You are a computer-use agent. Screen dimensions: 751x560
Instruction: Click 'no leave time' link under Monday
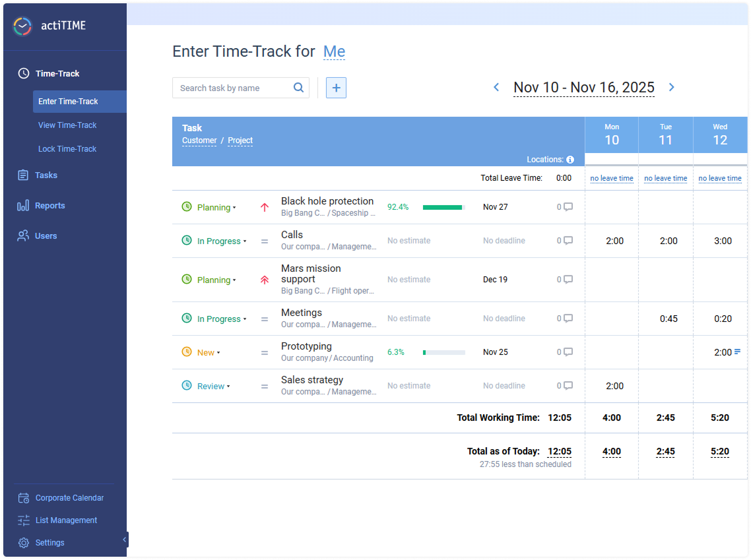point(611,178)
